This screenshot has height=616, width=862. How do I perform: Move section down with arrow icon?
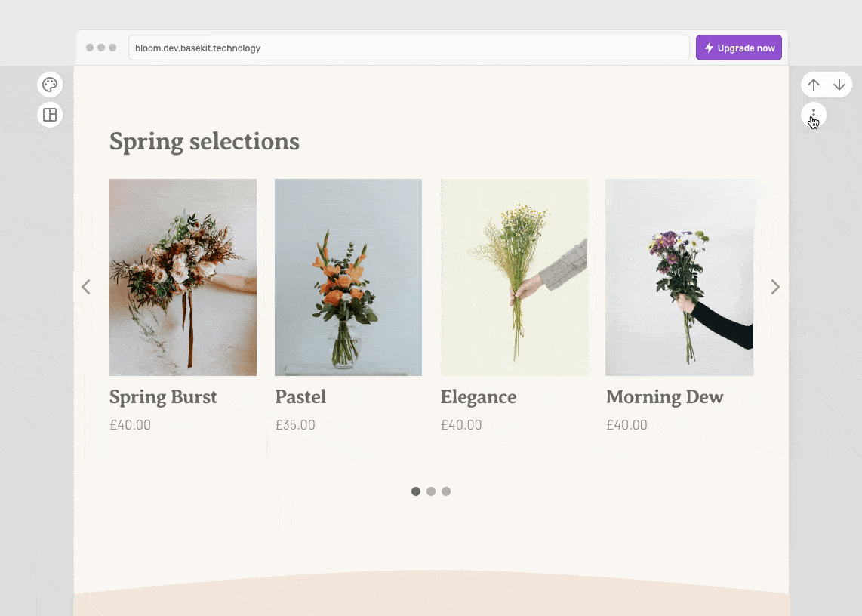coord(839,85)
